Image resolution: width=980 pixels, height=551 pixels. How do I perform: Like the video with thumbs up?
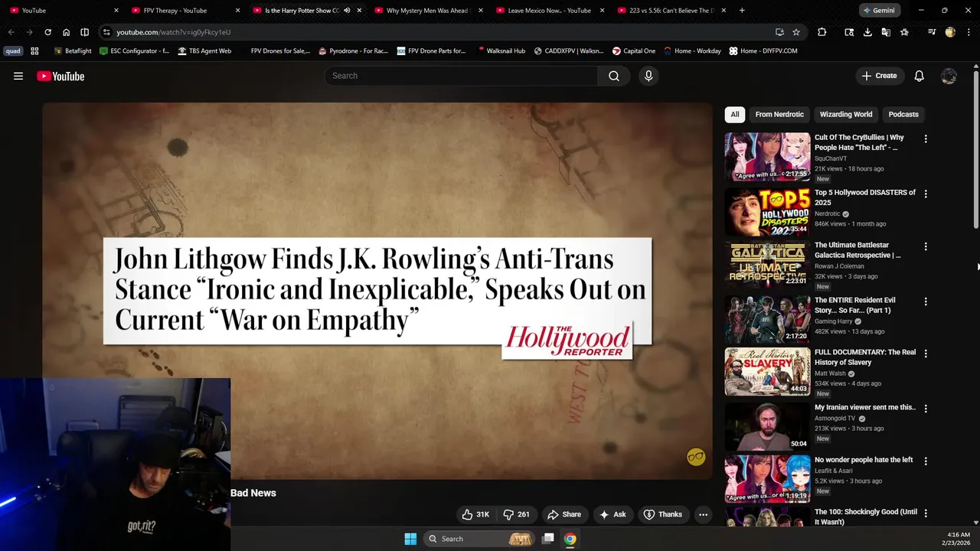click(x=475, y=514)
